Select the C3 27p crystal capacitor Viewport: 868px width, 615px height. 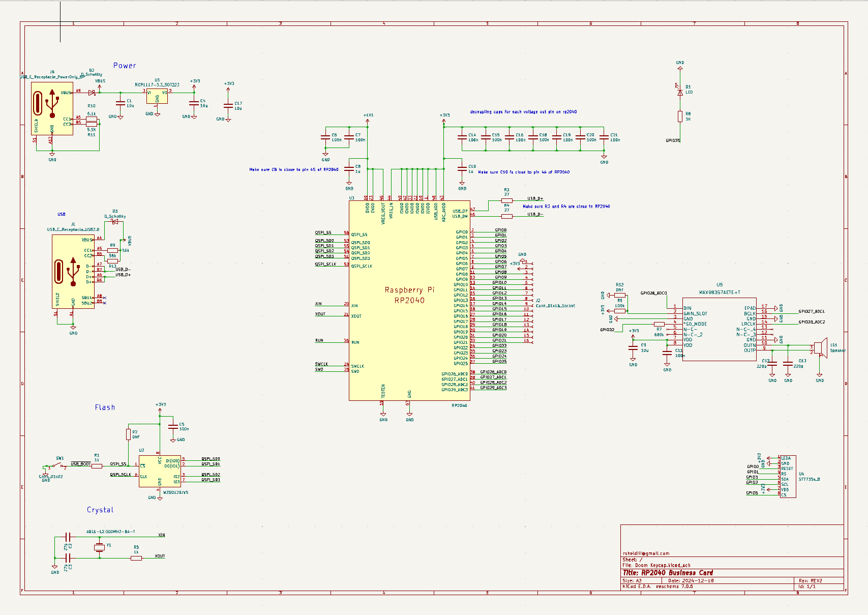coord(68,558)
